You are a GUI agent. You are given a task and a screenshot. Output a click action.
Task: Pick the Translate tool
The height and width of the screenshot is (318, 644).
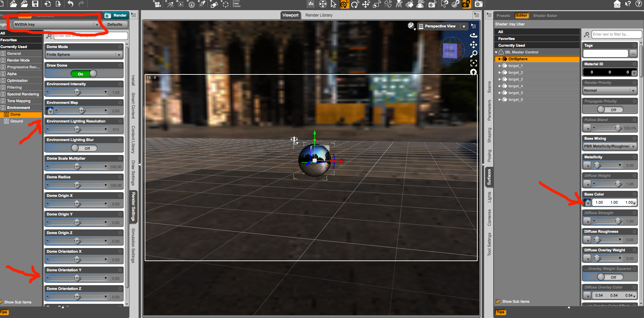click(366, 4)
